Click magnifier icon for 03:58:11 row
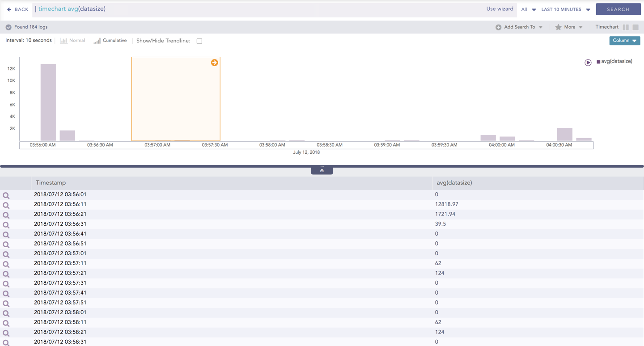This screenshot has width=644, height=346. tap(6, 323)
